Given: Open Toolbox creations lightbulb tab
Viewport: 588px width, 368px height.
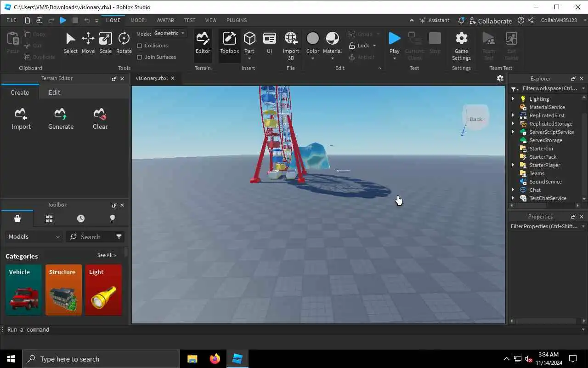Looking at the screenshot, I should point(113,218).
